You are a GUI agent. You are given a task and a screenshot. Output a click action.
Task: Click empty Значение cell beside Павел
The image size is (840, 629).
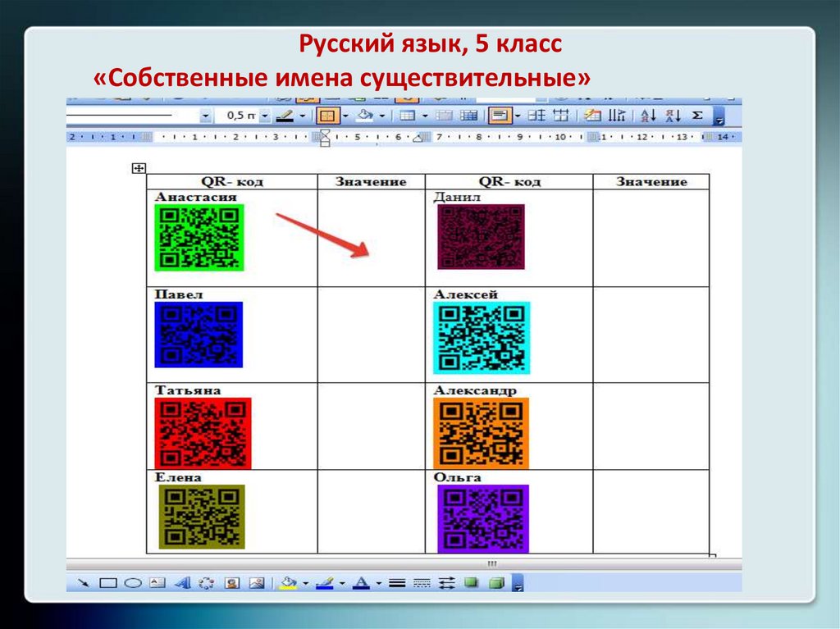372,335
